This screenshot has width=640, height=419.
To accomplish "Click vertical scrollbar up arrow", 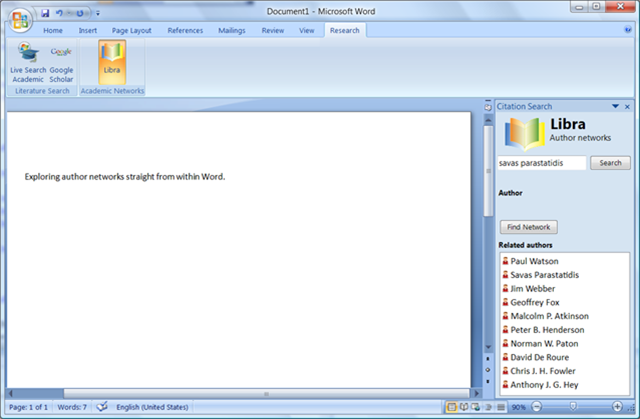I will [x=488, y=120].
